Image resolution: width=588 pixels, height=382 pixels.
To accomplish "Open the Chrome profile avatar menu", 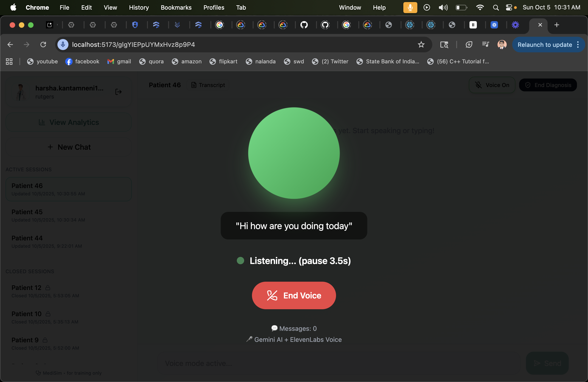I will click(502, 45).
